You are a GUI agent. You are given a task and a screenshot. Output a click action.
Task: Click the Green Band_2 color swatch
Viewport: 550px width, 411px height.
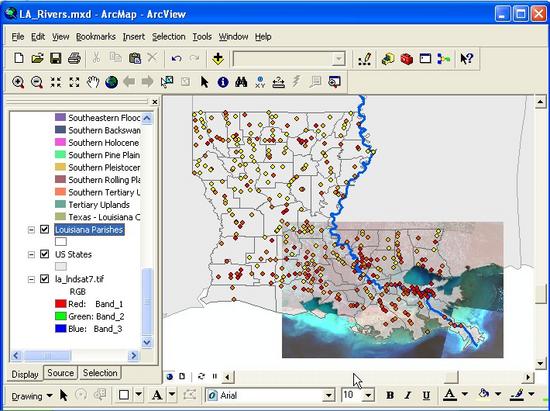point(61,316)
